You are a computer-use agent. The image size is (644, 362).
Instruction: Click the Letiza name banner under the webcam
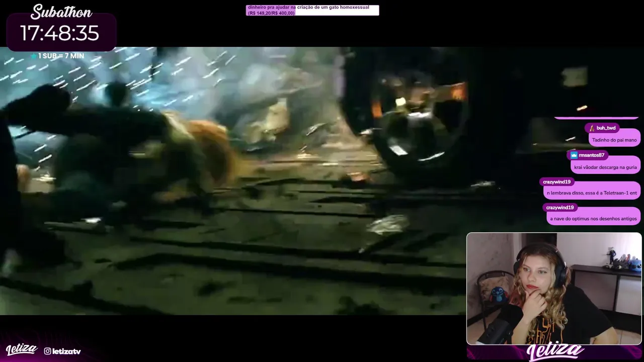554,352
